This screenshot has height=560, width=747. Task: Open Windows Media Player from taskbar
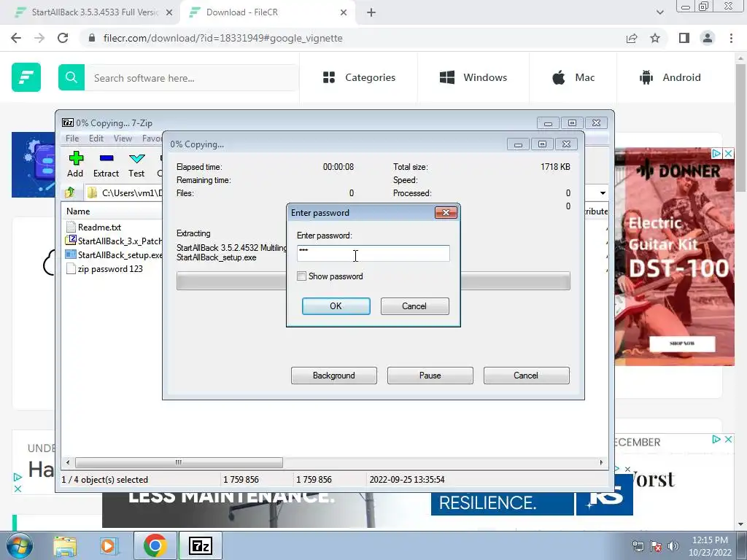108,546
